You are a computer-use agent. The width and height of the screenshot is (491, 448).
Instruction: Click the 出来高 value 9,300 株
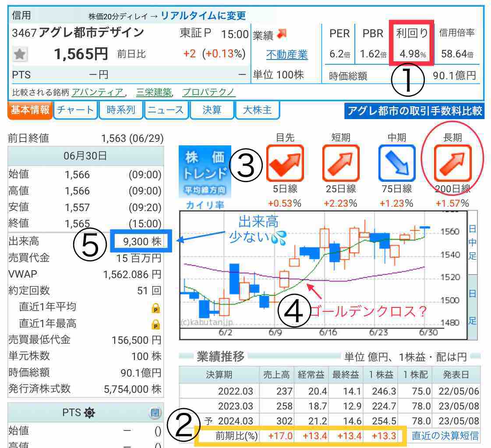[x=142, y=241]
